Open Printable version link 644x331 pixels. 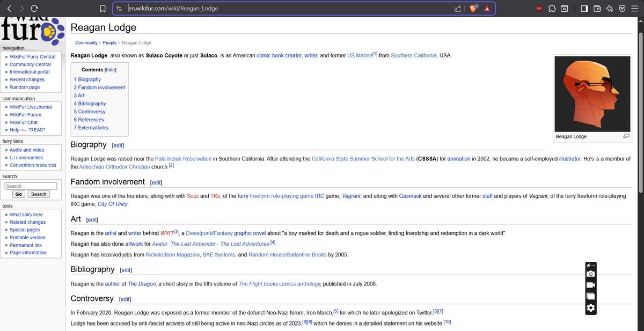27,238
